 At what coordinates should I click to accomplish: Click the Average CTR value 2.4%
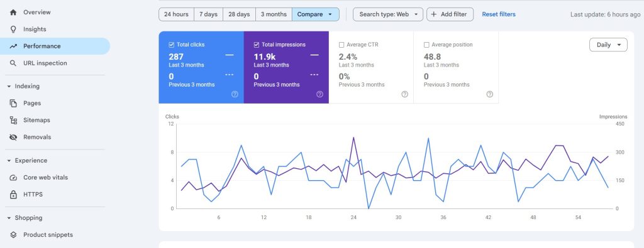coord(348,57)
